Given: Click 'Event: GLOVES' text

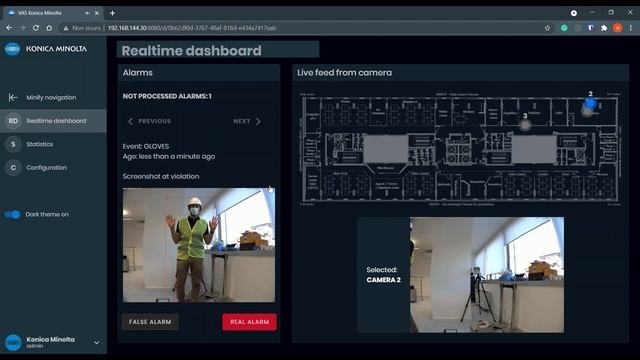Looking at the screenshot, I should coord(146,146).
